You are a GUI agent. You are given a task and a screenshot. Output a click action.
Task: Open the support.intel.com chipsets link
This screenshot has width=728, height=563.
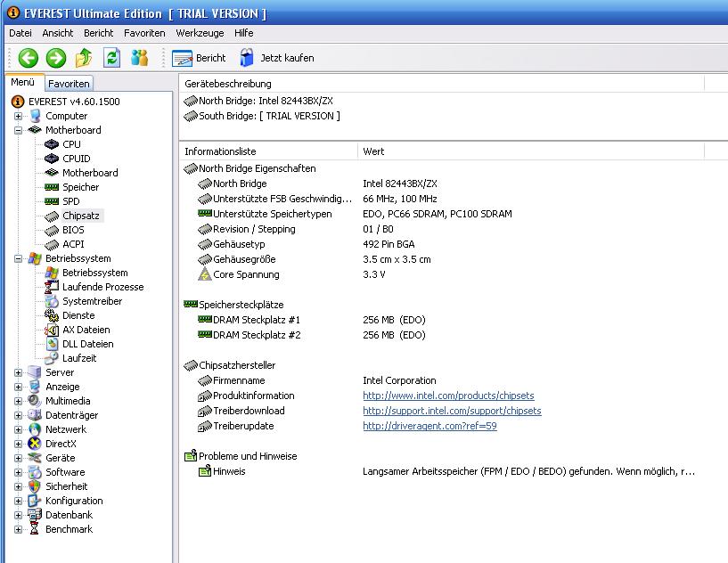pyautogui.click(x=452, y=411)
